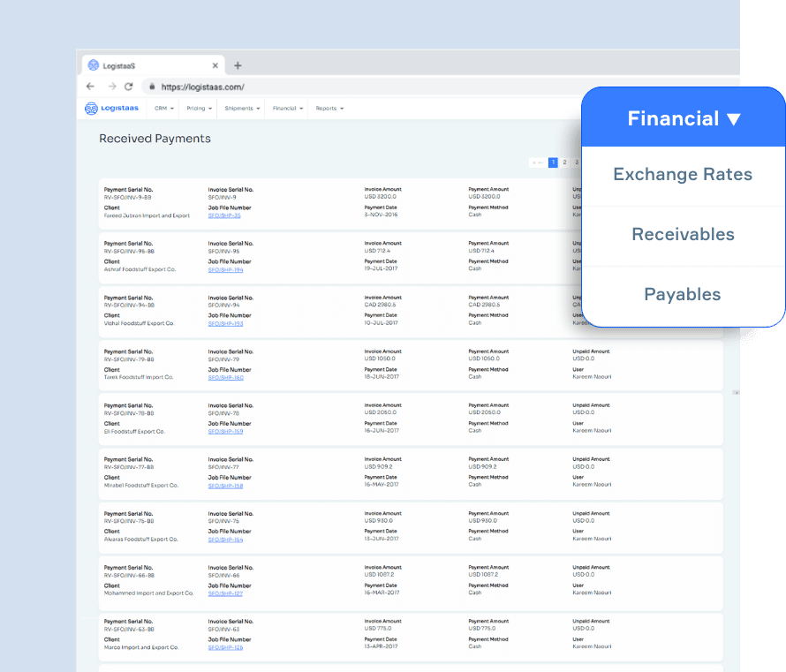Viewport: 786px width, 672px height.
Task: Open job file link SFO/SHP-35
Action: tap(224, 215)
